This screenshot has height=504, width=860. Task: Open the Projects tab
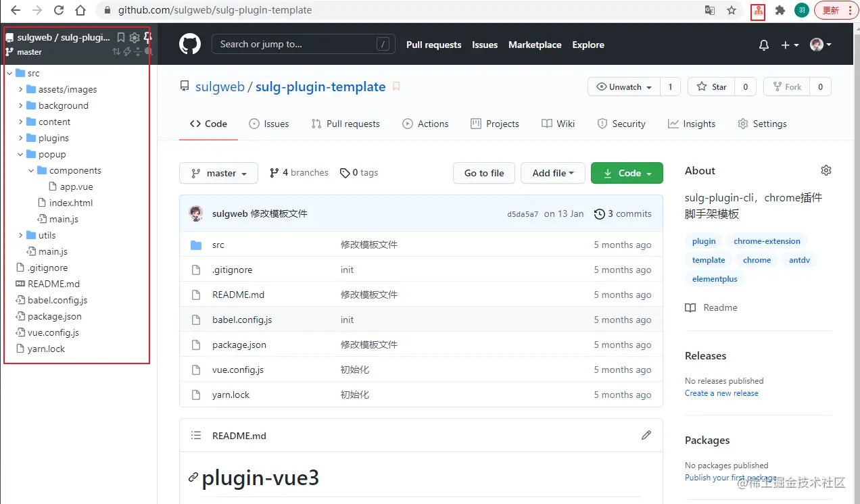[495, 124]
